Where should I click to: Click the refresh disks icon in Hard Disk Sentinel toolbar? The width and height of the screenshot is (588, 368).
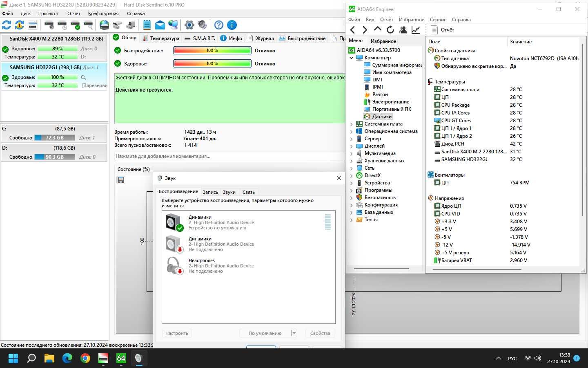point(7,25)
